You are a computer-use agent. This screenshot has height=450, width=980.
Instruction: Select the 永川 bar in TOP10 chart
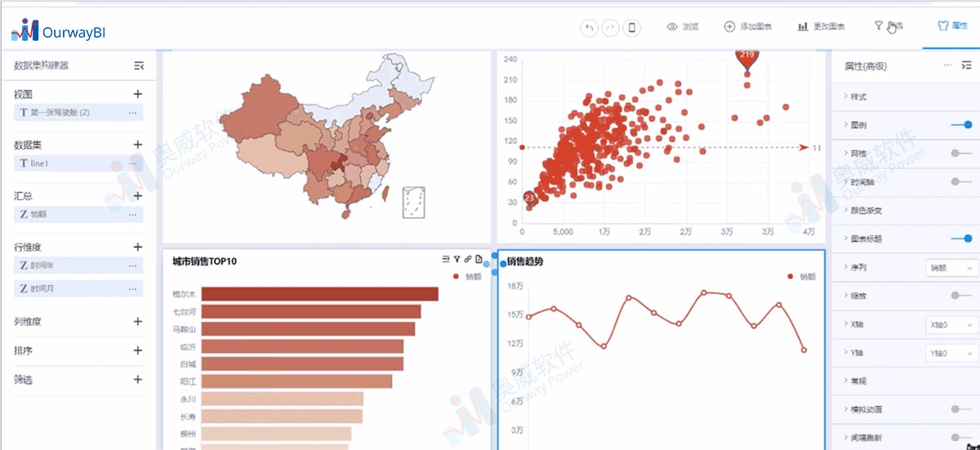tap(282, 399)
